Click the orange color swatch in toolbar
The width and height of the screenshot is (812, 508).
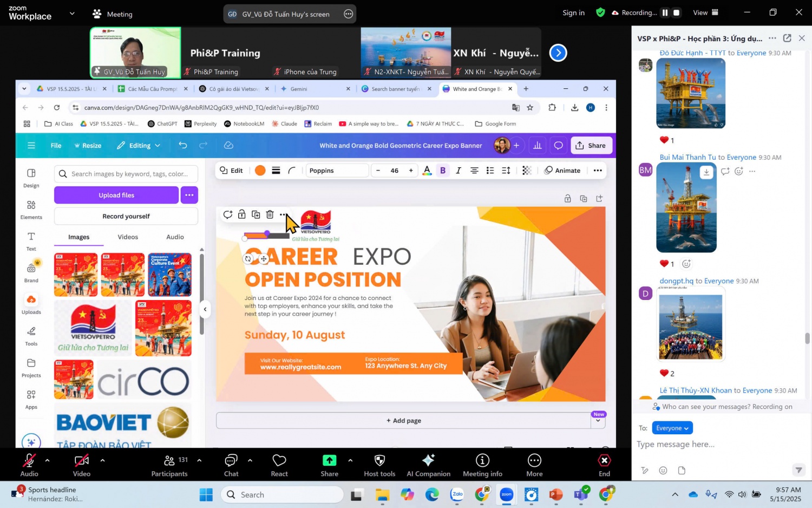click(260, 171)
